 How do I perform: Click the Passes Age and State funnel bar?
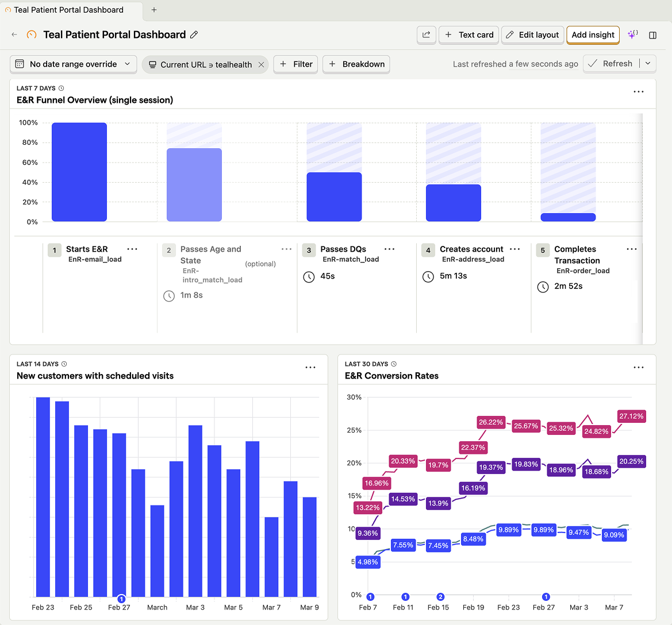pos(194,185)
